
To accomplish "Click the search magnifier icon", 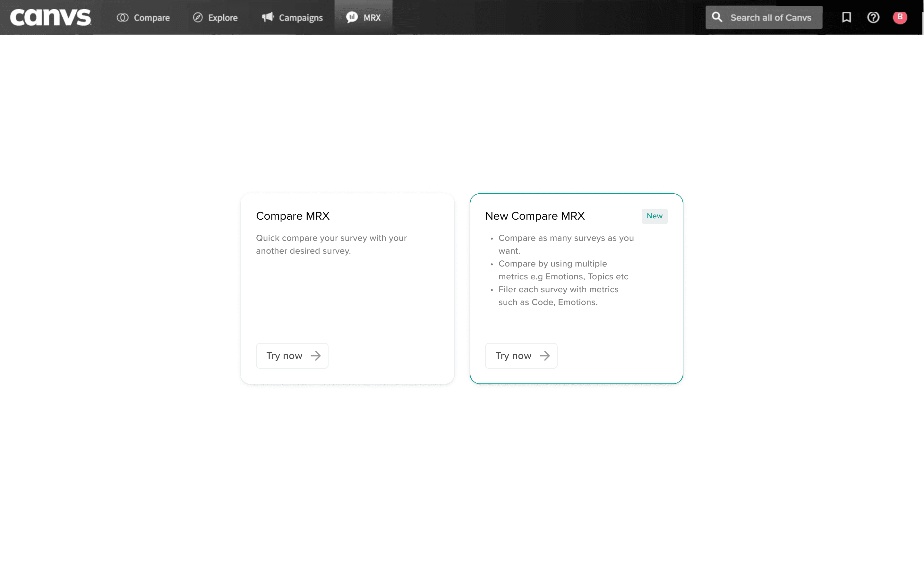I will (x=717, y=17).
